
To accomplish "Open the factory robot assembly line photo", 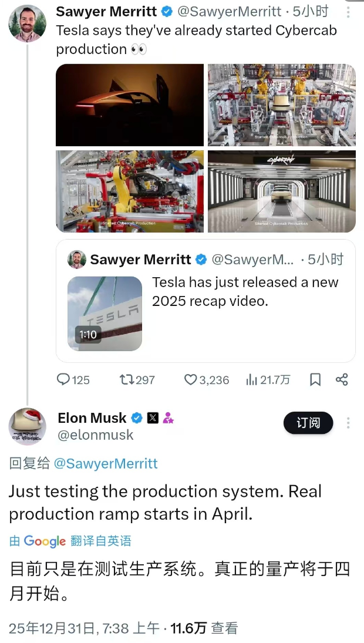I will [282, 105].
